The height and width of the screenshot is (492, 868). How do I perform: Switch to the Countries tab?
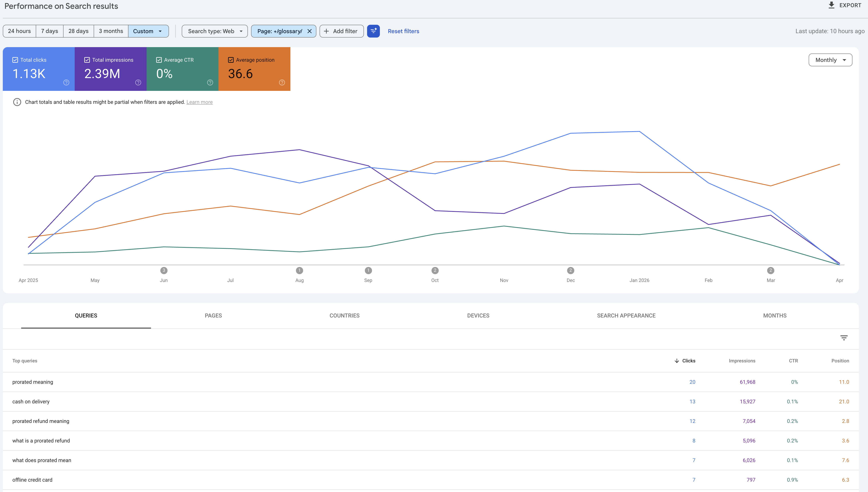tap(345, 316)
